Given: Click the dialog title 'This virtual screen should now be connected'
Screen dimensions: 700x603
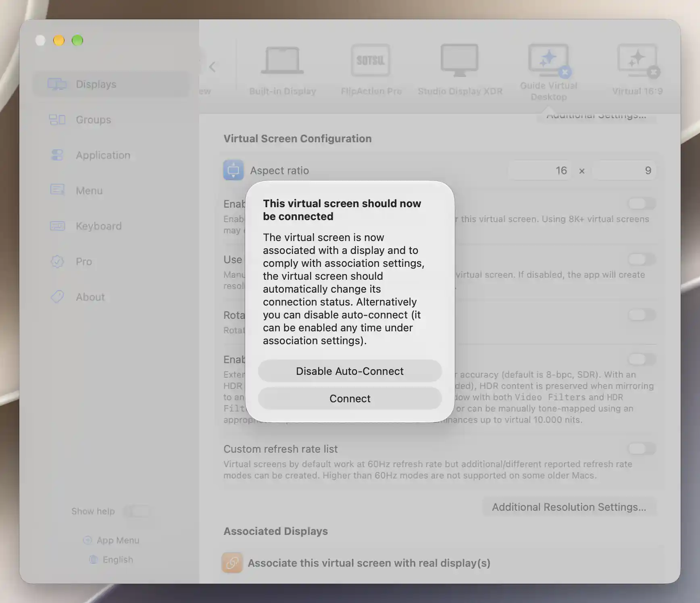Looking at the screenshot, I should 342,210.
